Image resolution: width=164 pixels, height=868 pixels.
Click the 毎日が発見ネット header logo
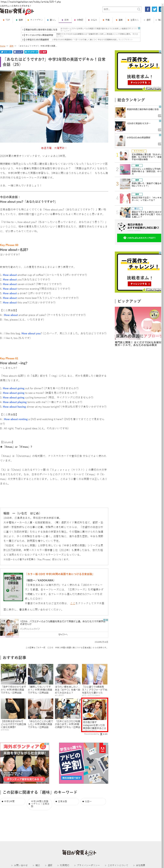tap(17, 11)
